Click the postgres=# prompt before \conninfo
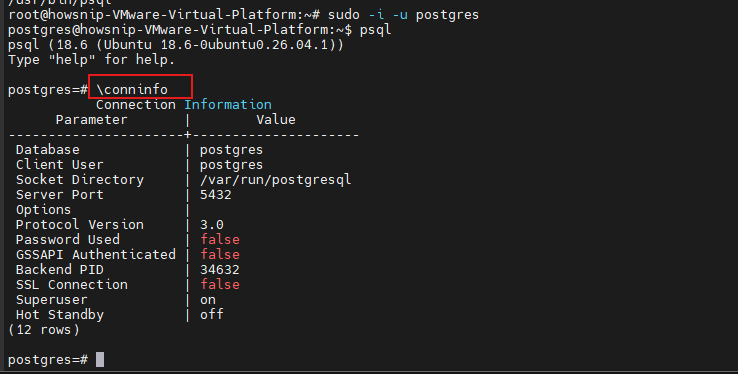This screenshot has width=738, height=374. (48, 89)
